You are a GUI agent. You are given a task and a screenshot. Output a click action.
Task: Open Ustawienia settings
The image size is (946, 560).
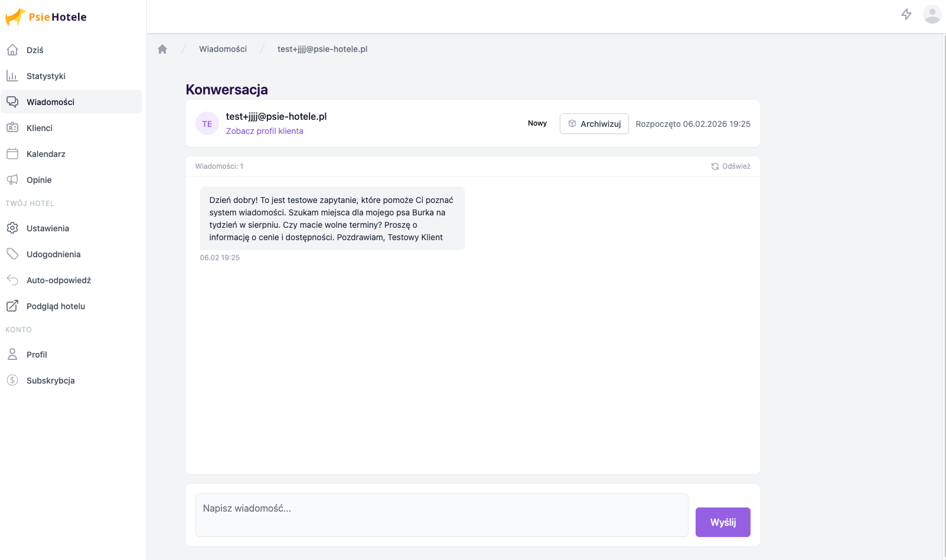pyautogui.click(x=48, y=228)
